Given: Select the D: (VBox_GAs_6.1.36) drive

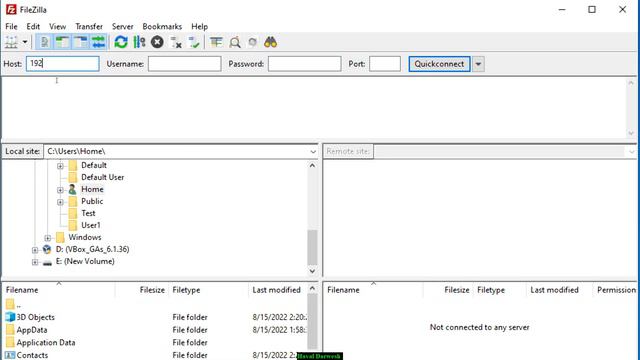Looking at the screenshot, I should click(x=92, y=249).
